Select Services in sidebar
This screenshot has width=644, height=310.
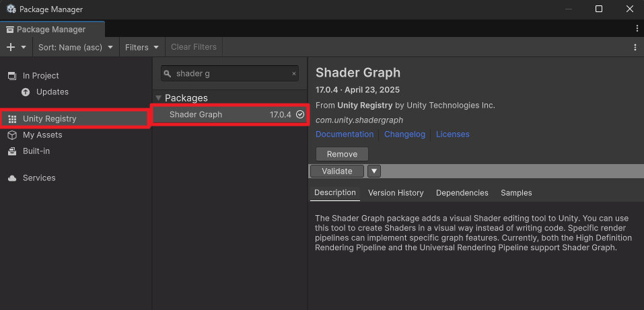(39, 178)
